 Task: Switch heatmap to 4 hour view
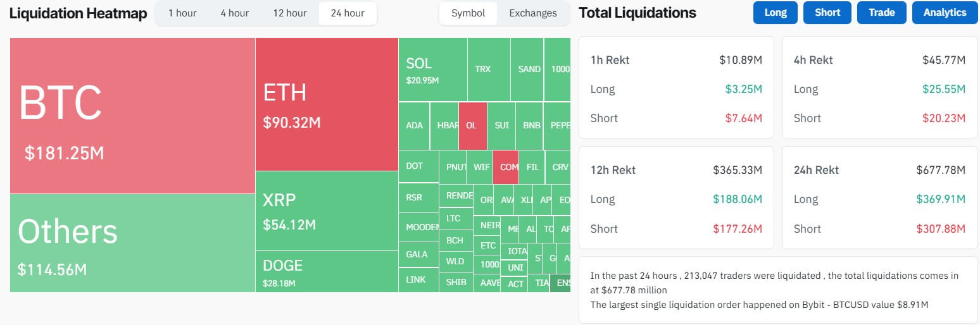tap(234, 13)
